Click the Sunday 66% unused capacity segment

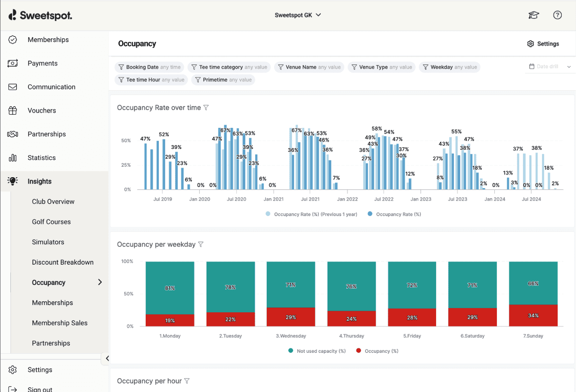click(533, 283)
